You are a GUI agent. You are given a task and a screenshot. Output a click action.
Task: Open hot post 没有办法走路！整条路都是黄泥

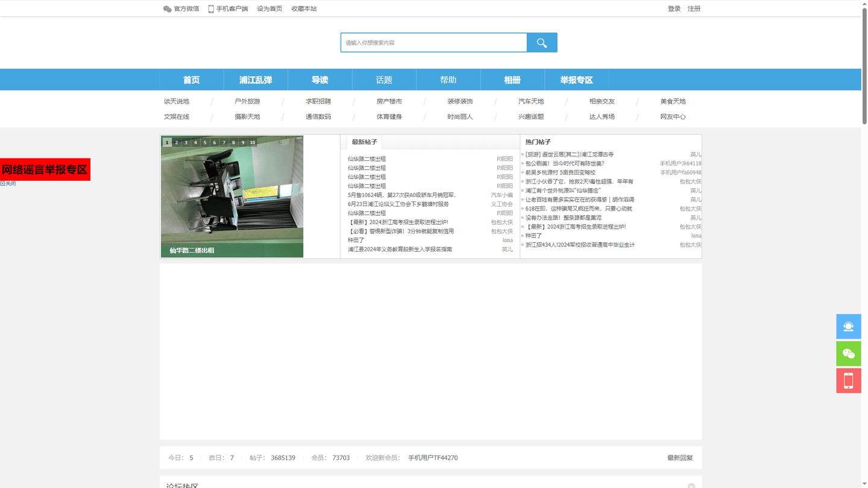click(563, 218)
